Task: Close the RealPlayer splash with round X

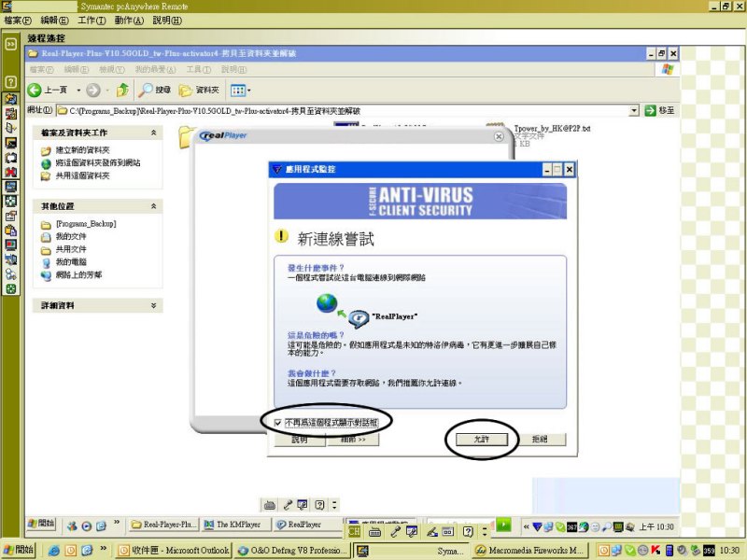Action: [x=499, y=136]
